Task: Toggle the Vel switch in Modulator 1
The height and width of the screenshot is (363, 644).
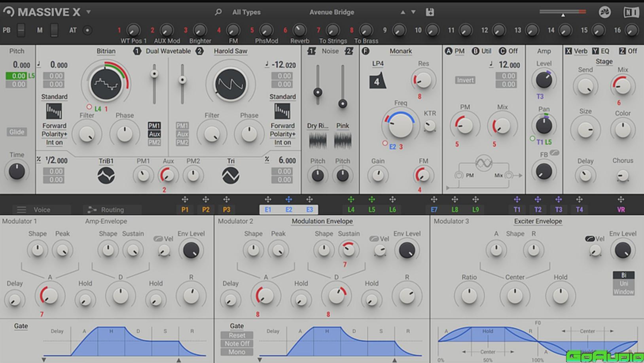Action: pyautogui.click(x=158, y=238)
